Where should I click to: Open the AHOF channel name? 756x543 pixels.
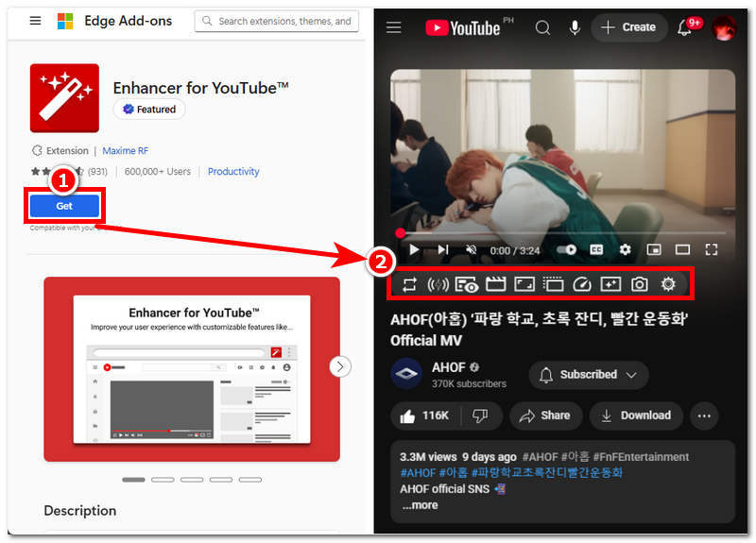pyautogui.click(x=449, y=367)
